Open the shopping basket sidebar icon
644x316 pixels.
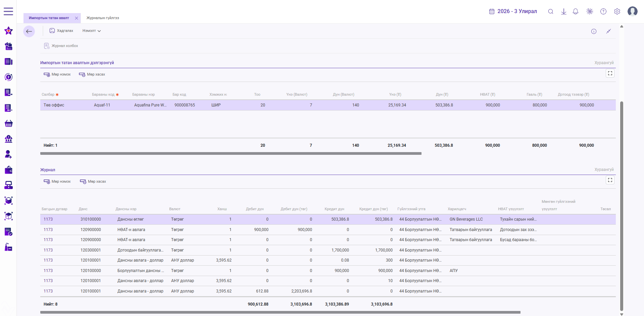[x=9, y=124]
